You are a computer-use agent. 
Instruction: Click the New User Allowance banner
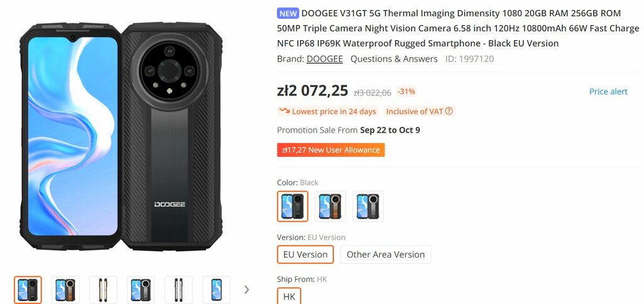(331, 149)
